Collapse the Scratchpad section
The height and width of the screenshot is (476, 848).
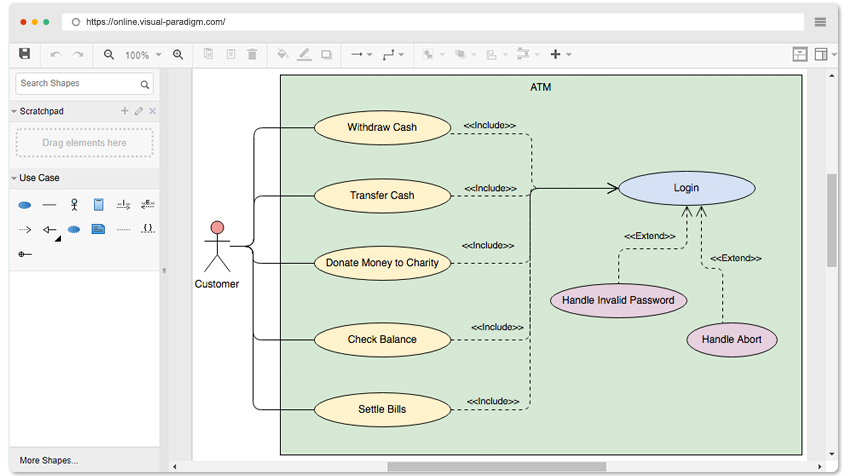point(14,111)
